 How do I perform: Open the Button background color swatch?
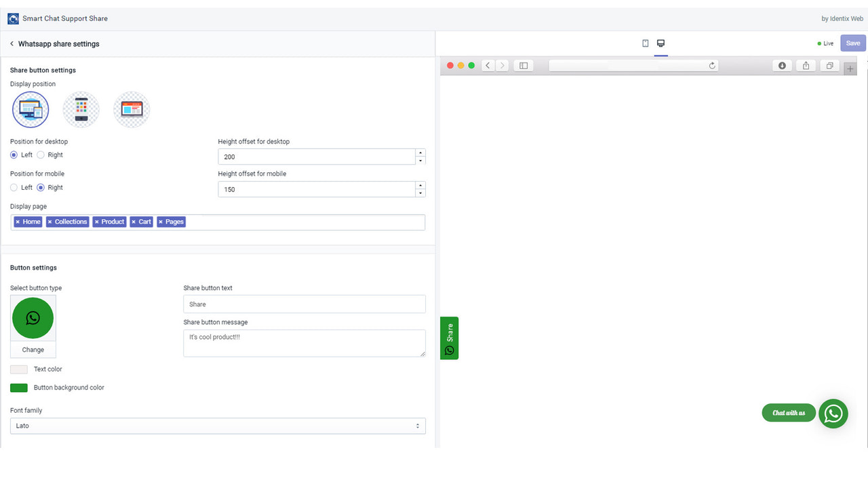coord(18,387)
